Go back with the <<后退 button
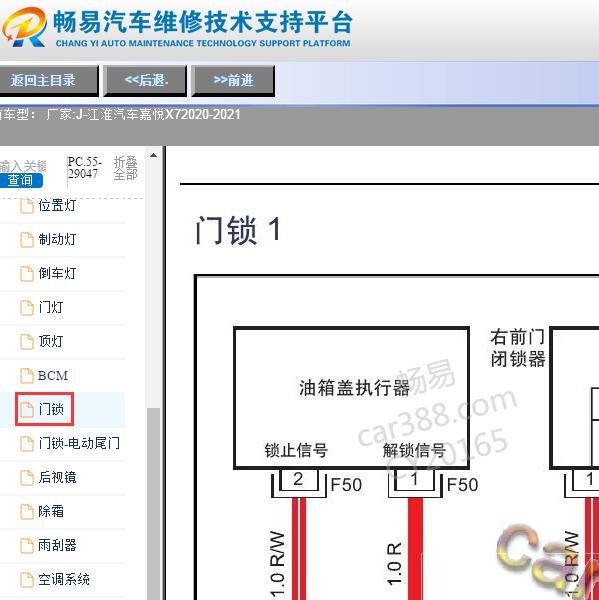This screenshot has height=600, width=599. click(x=145, y=80)
